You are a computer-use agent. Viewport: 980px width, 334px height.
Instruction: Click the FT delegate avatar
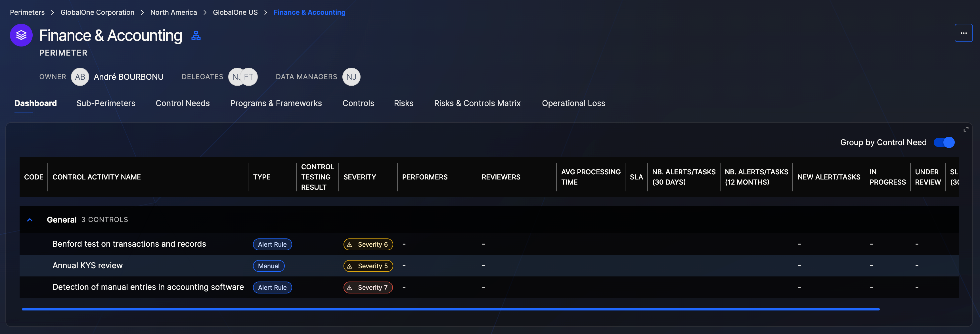click(x=250, y=77)
